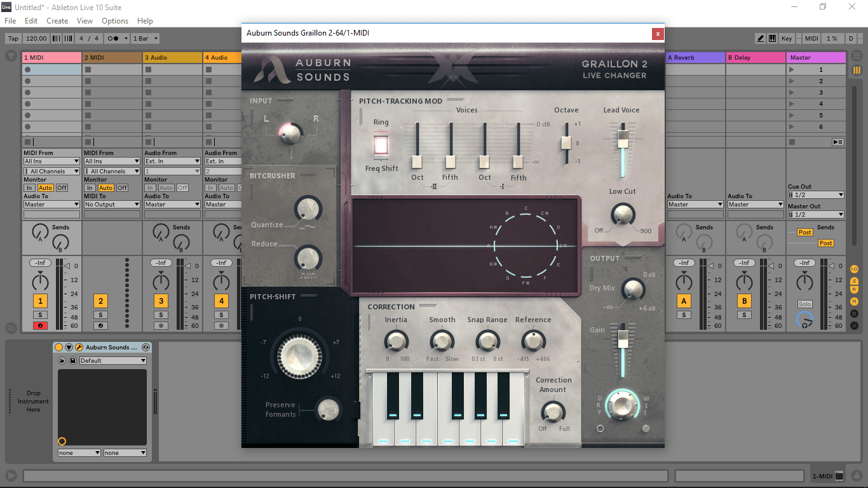This screenshot has height=488, width=868.
Task: Open the Master Out 1/2 dropdown
Action: point(816,215)
